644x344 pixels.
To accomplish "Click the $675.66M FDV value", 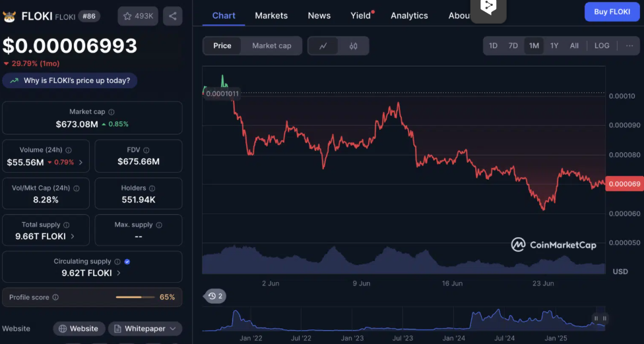I will 139,161.
